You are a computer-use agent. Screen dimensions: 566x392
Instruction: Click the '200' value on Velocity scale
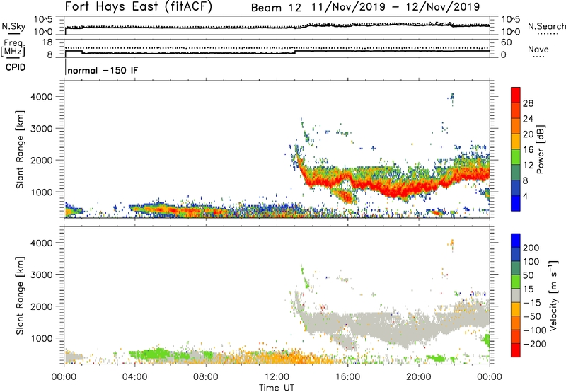click(531, 248)
